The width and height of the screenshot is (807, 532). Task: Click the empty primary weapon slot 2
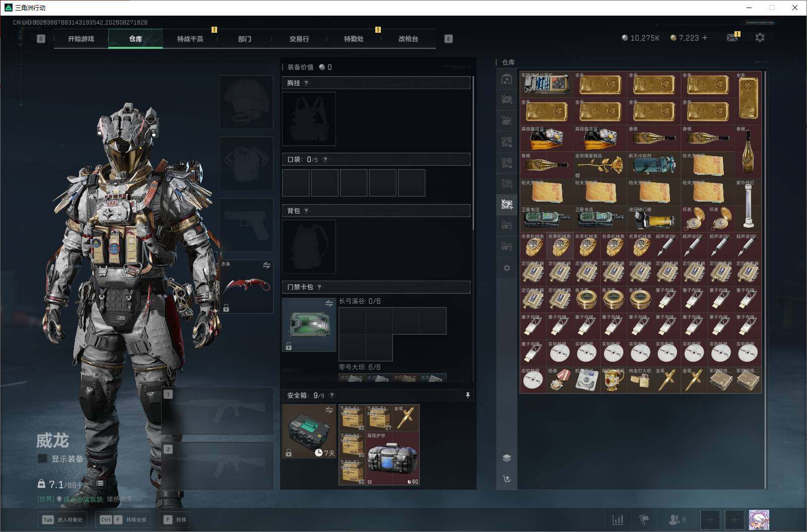(x=218, y=466)
